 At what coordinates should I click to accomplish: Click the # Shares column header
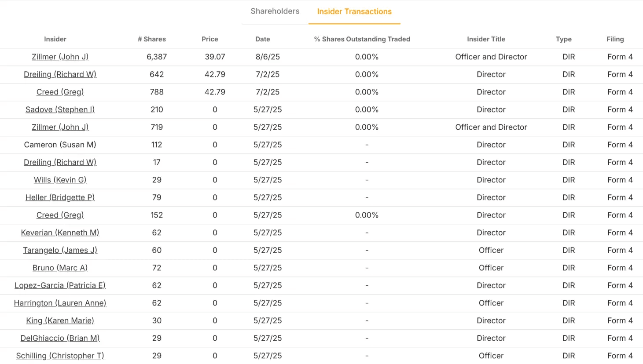[x=152, y=39]
